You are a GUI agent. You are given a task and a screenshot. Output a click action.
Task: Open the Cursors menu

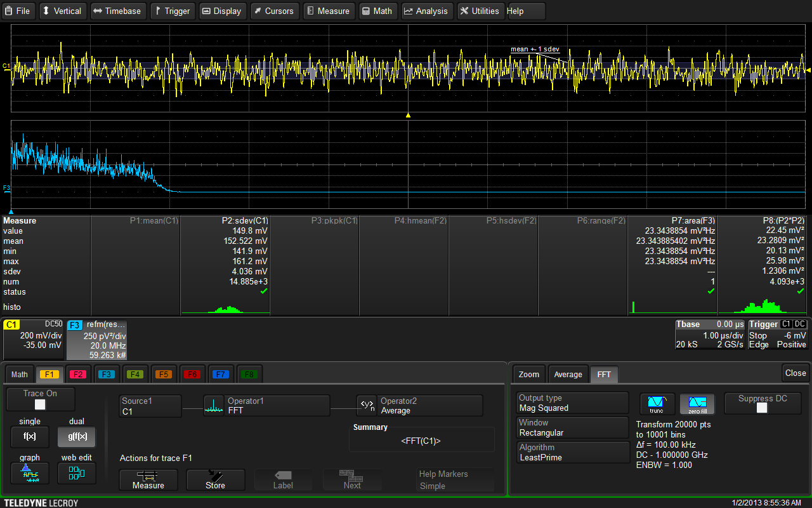274,11
